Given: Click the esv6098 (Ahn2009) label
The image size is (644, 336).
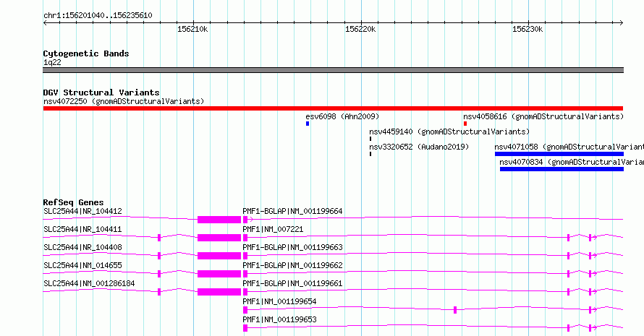Looking at the screenshot, I should (342, 116).
